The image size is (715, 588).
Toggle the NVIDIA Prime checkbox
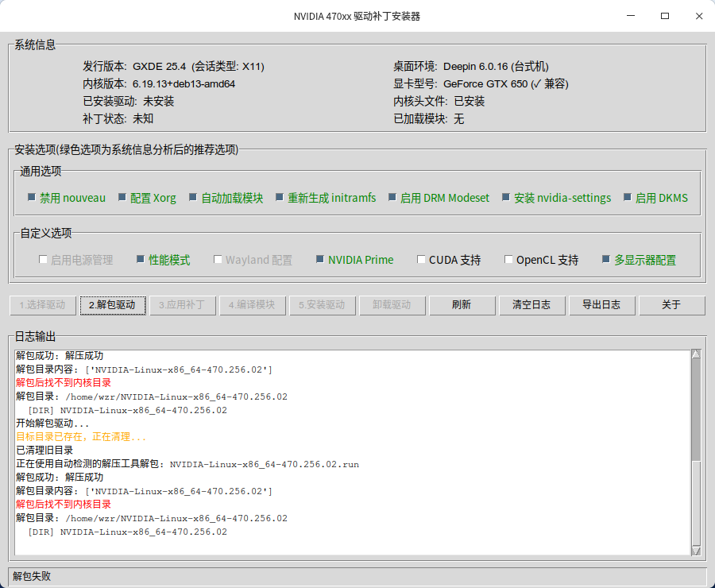(320, 260)
